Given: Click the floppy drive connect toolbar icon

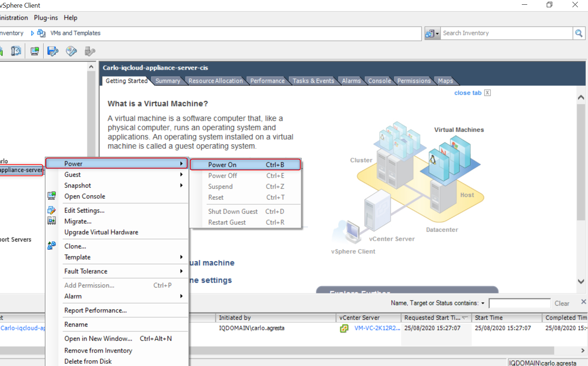Looking at the screenshot, I should pyautogui.click(x=53, y=51).
